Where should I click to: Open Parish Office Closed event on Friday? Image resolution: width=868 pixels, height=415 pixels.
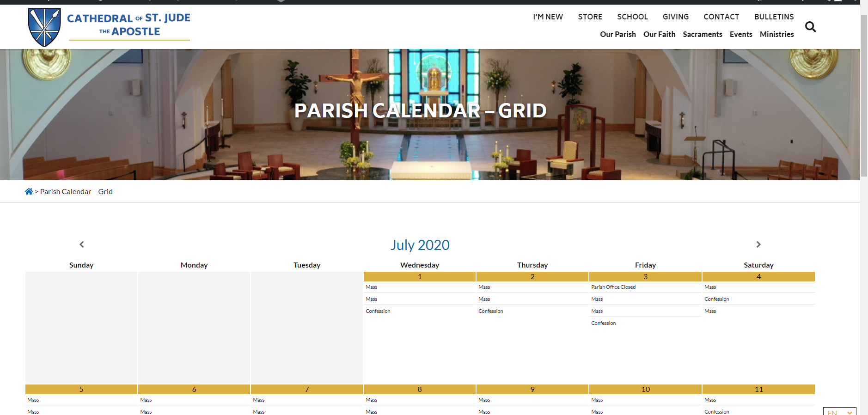click(x=613, y=287)
